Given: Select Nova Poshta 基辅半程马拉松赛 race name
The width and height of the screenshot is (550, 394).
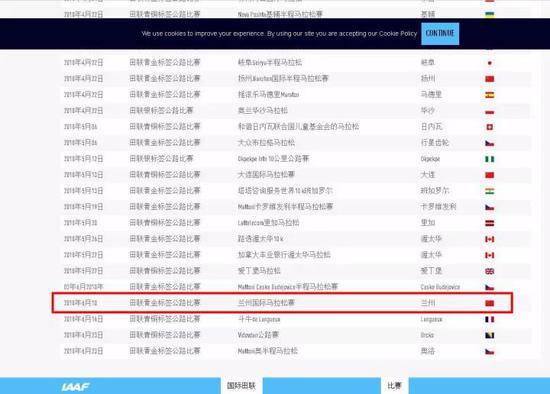Looking at the screenshot, I should tap(280, 14).
